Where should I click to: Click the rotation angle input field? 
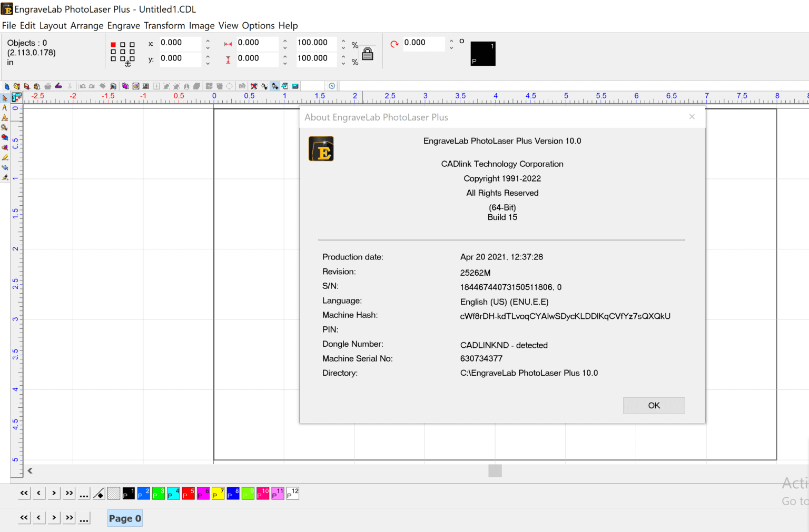click(x=424, y=43)
